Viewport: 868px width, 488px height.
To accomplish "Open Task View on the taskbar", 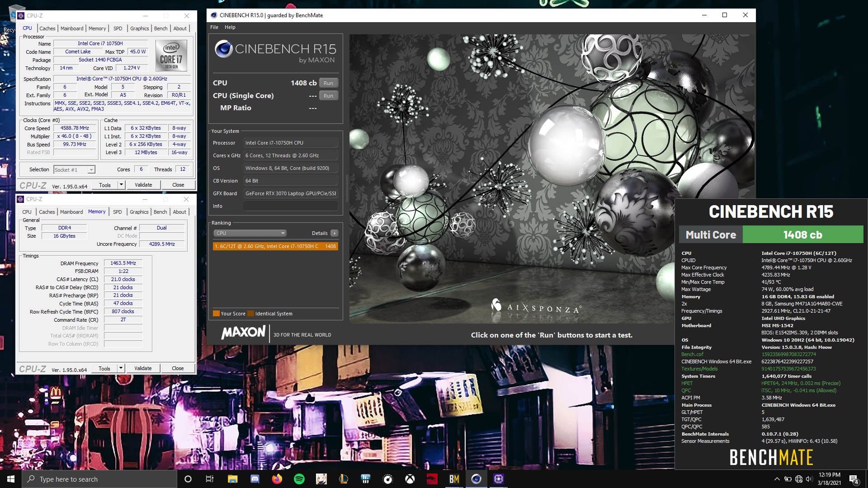I will click(x=209, y=479).
